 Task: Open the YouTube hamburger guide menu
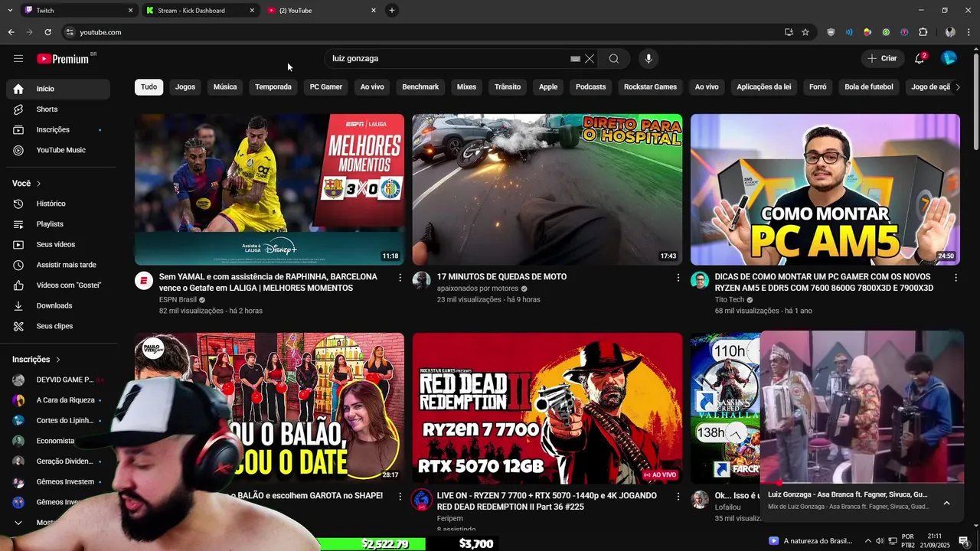(18, 58)
